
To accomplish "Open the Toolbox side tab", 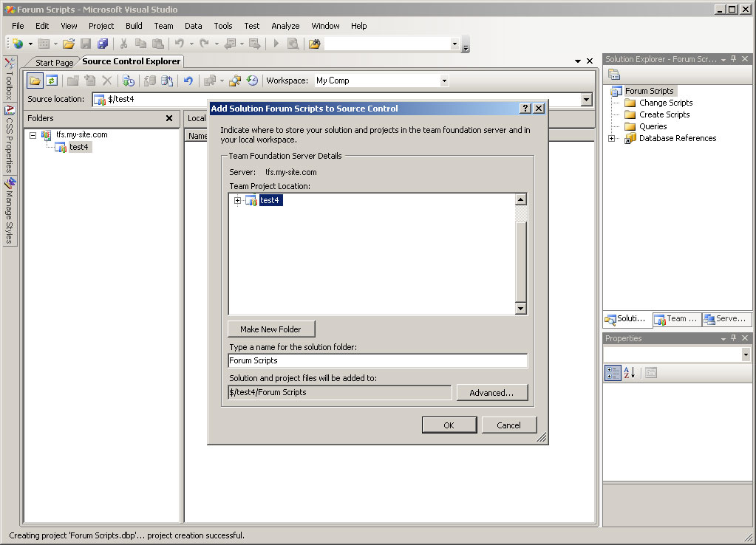I will [x=10, y=78].
